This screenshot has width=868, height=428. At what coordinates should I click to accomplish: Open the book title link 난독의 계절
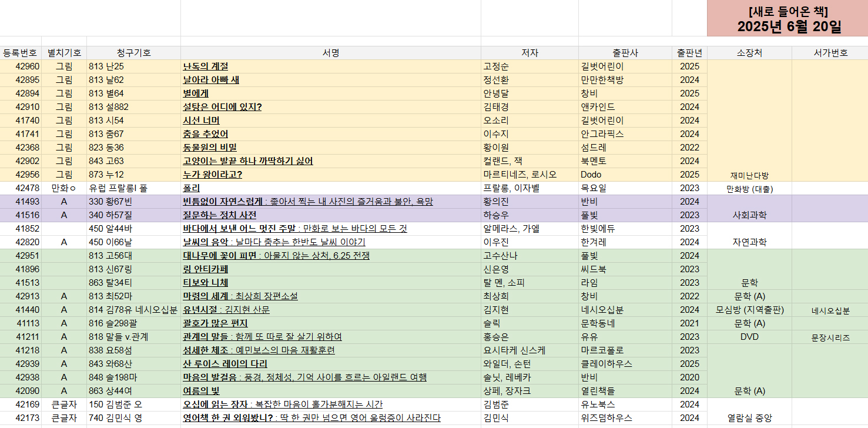click(205, 66)
